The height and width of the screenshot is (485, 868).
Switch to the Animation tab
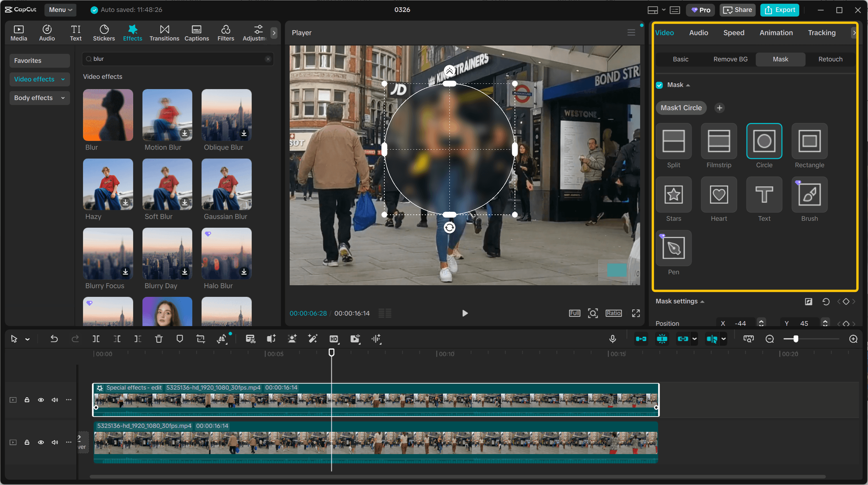[776, 33]
